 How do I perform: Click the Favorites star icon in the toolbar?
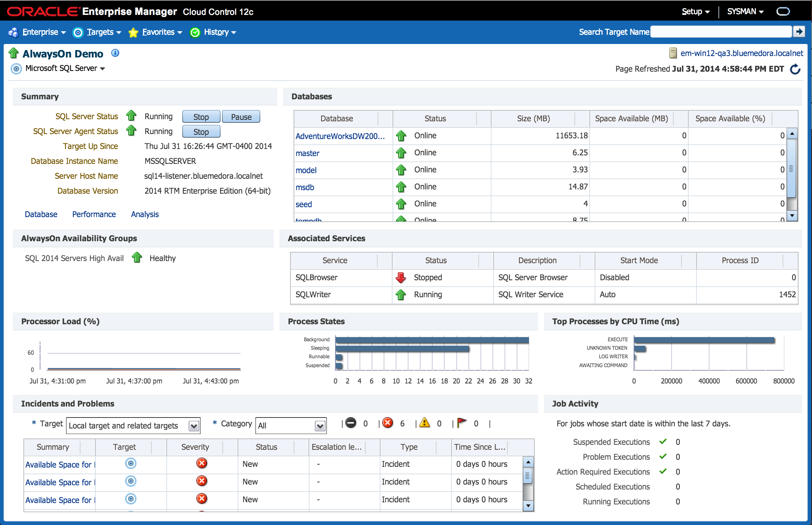coord(133,32)
